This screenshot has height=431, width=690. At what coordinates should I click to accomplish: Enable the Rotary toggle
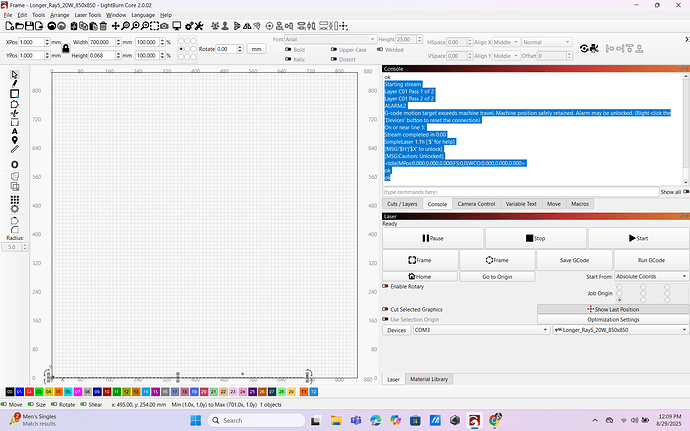coord(385,286)
